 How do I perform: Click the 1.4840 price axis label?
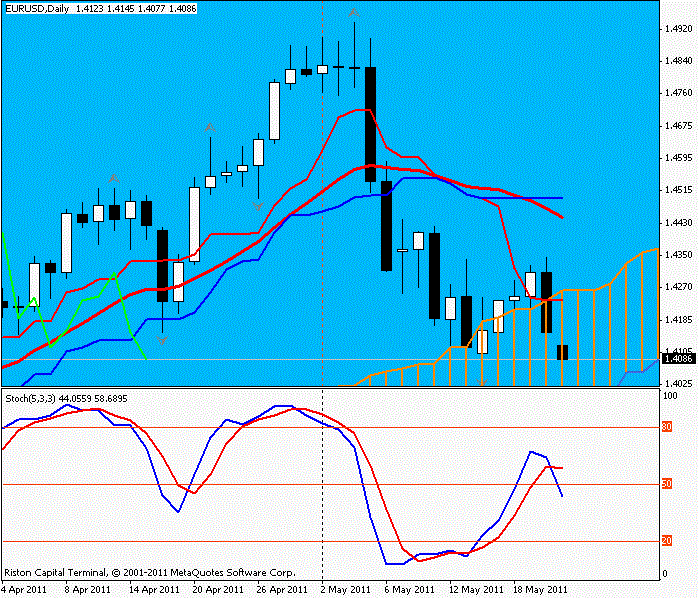(678, 61)
